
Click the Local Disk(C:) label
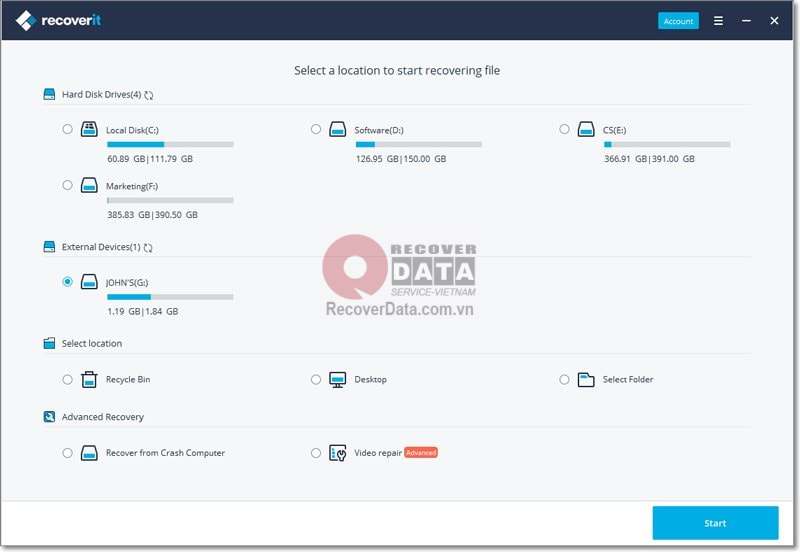132,131
